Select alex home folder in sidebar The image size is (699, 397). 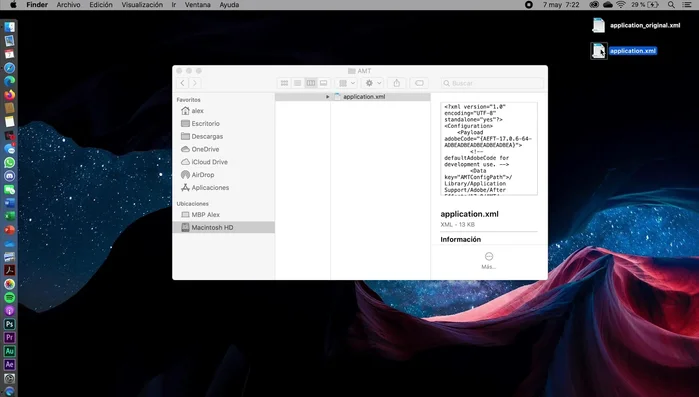coord(223,111)
